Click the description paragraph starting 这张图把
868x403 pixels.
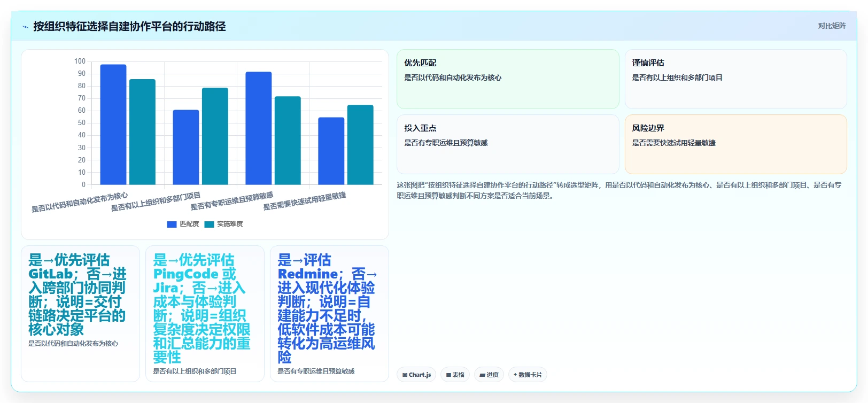tap(620, 190)
